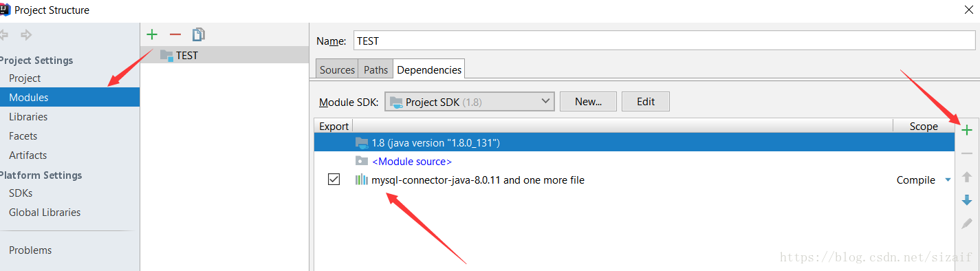
Task: Click the TEST module folder icon
Action: (166, 55)
